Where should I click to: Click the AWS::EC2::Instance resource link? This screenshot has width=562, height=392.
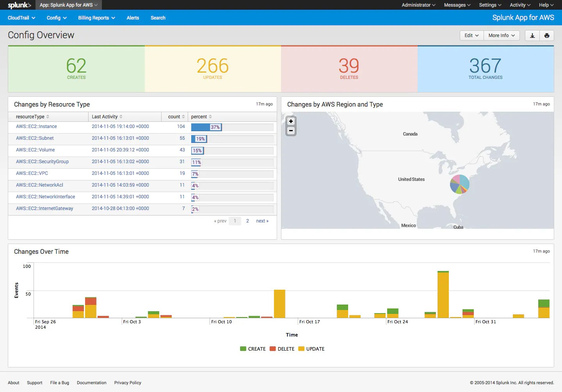(x=36, y=127)
